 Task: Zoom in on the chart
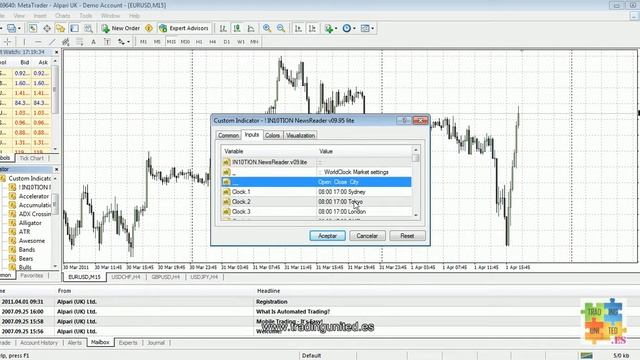267,28
